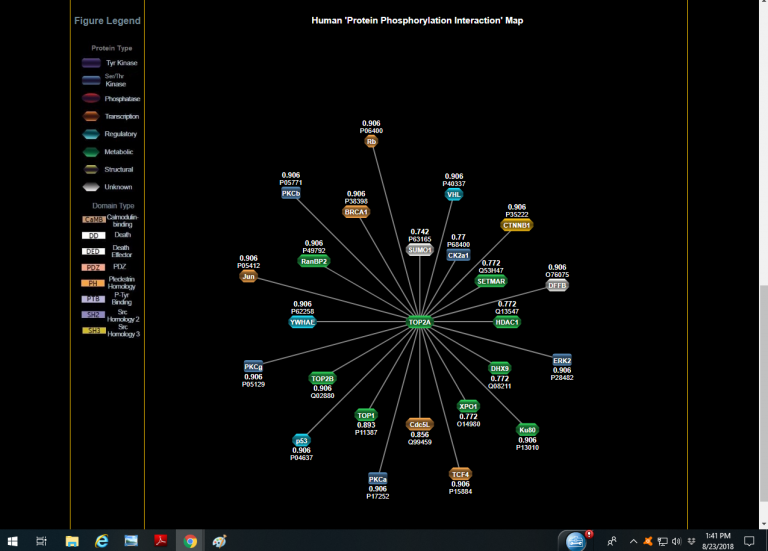The width and height of the screenshot is (768, 551).
Task: Open the P17252 accession link below PKCa
Action: pos(378,496)
